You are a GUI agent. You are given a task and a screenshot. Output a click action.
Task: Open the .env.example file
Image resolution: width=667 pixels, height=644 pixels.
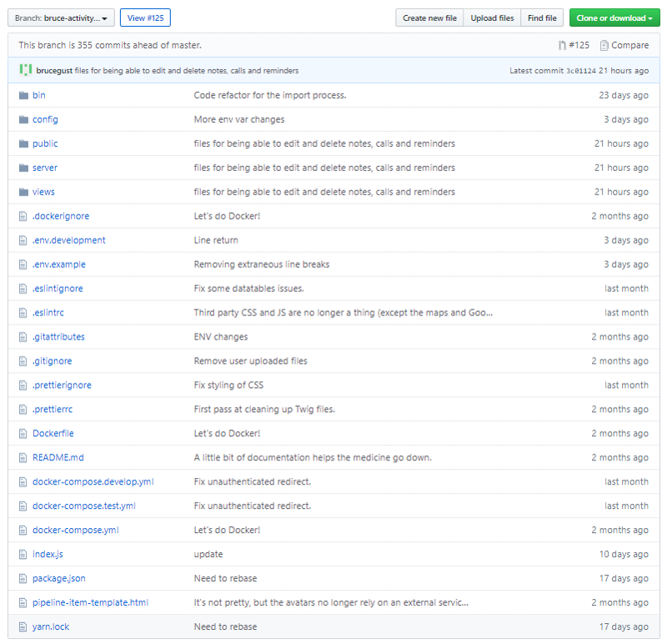tap(59, 264)
